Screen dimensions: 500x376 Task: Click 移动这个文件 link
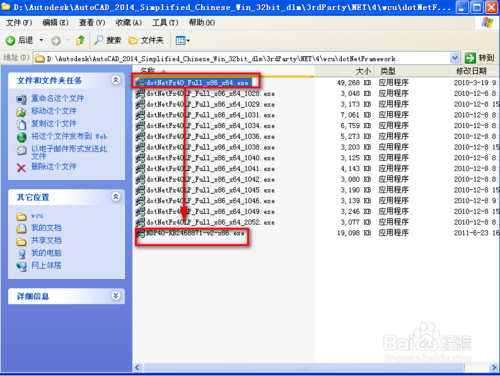pyautogui.click(x=54, y=111)
